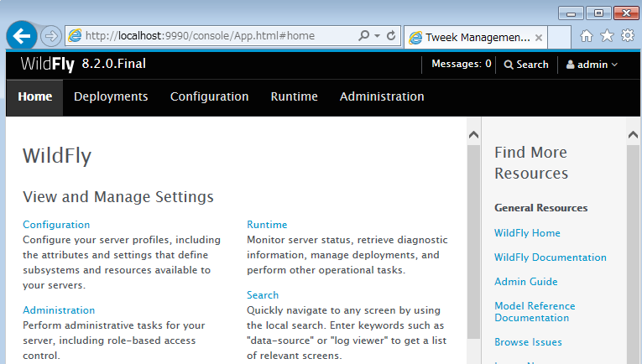Open the Administration nav tab
This screenshot has height=364, width=642.
[x=382, y=97]
